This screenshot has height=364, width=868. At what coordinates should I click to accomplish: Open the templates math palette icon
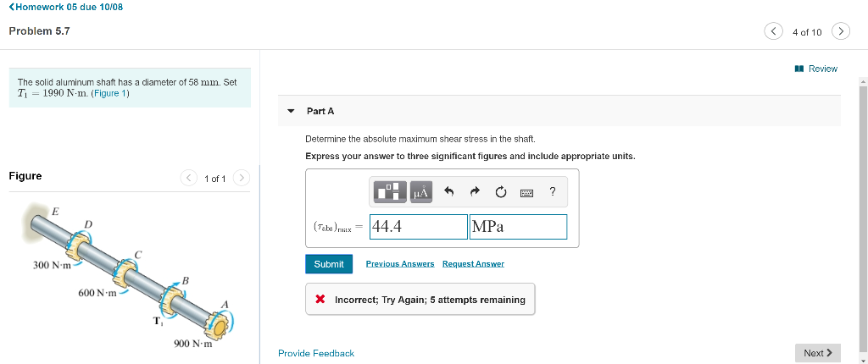[x=392, y=192]
